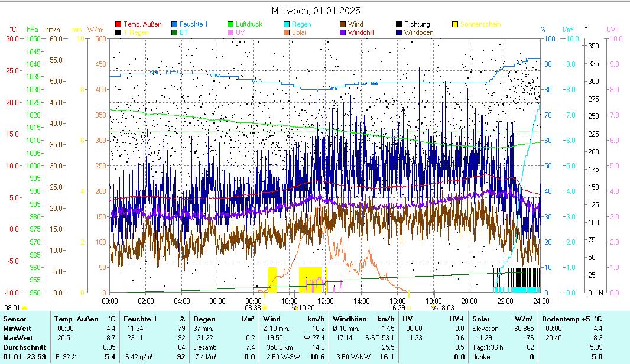Click the yellow Sonnenschein legend square
The image size is (630, 364).
455,25
